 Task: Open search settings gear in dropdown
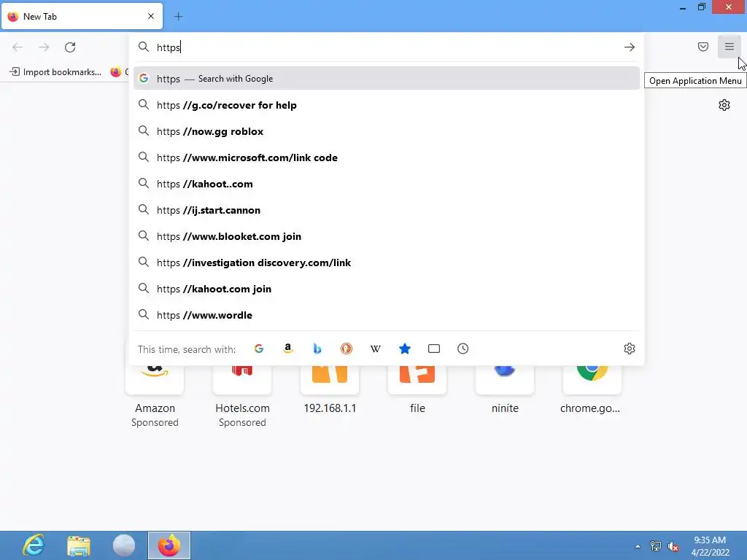click(x=630, y=349)
